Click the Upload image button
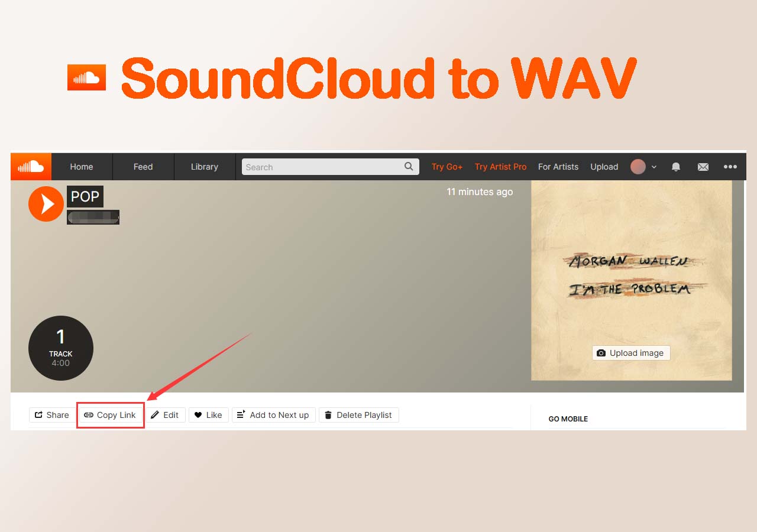The image size is (757, 532). [x=631, y=353]
